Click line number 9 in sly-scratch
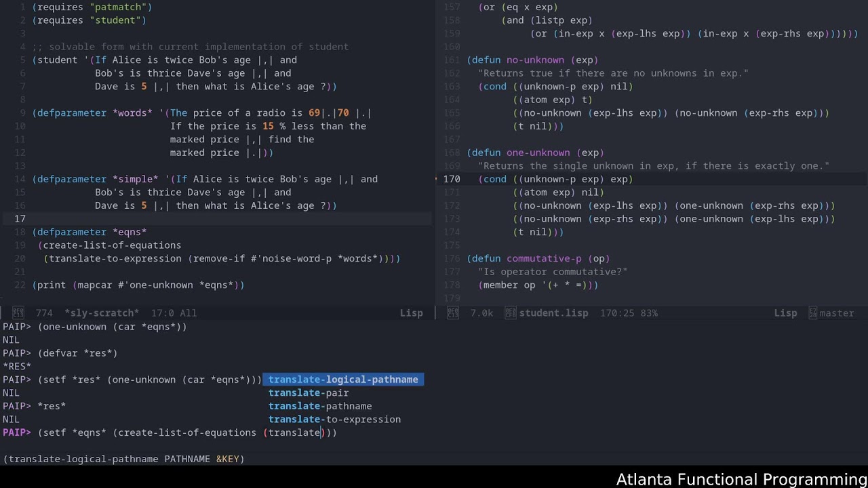Viewport: 868px width, 488px height. tap(23, 113)
